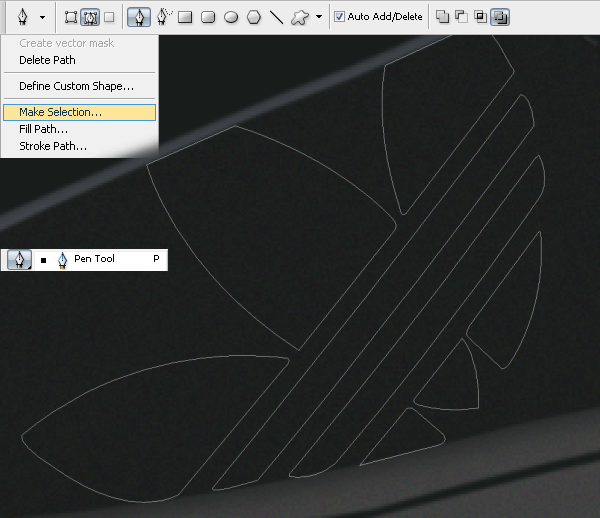Screen dimensions: 600x518
Task: Choose the Freeform Pen tool
Action: coord(164,17)
